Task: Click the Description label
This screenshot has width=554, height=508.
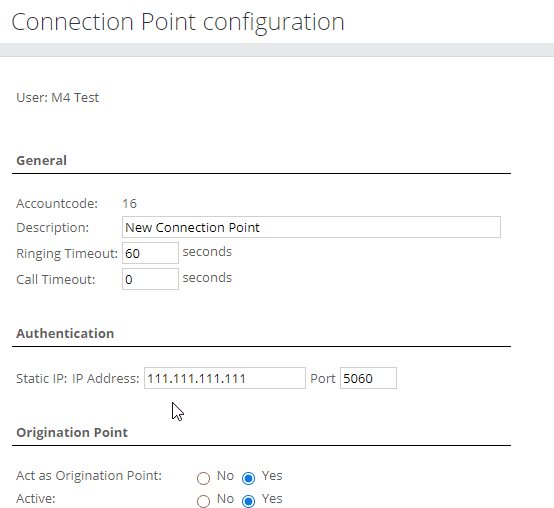Action: [53, 228]
